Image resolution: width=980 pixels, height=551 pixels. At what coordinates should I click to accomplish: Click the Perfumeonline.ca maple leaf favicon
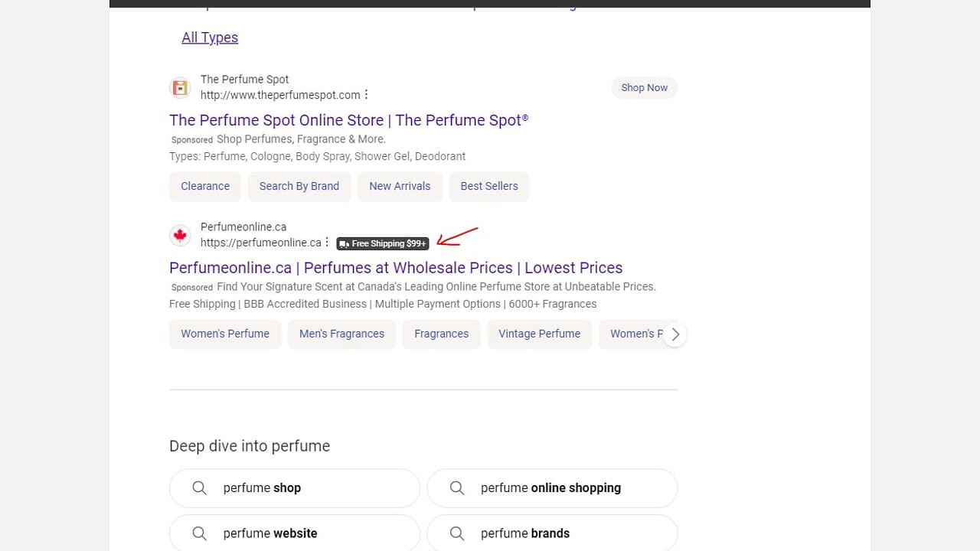(180, 235)
